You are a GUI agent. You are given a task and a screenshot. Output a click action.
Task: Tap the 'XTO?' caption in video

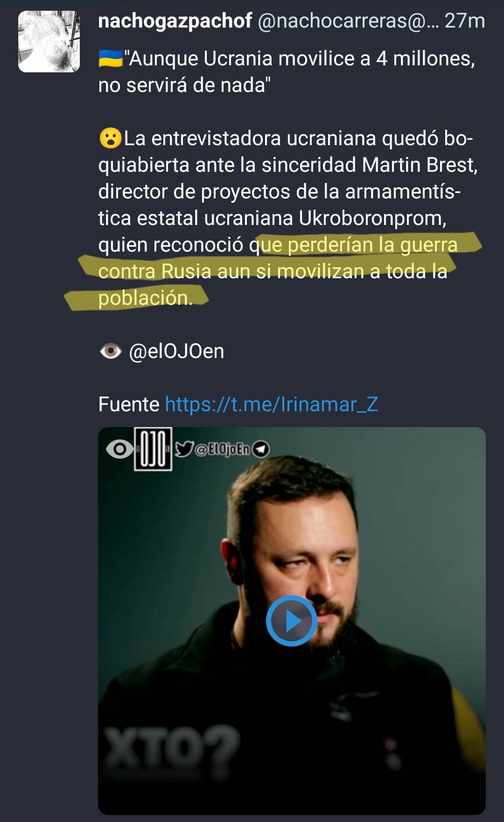coord(171,752)
